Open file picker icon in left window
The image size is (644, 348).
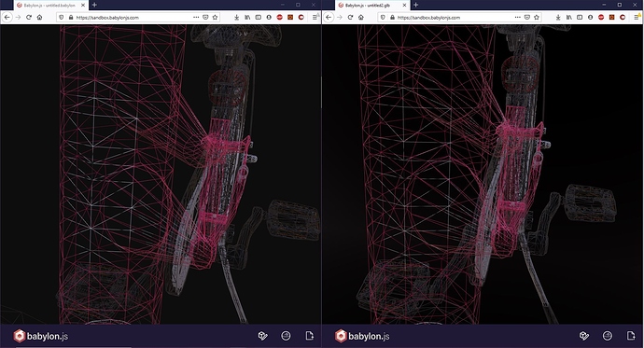[309, 336]
